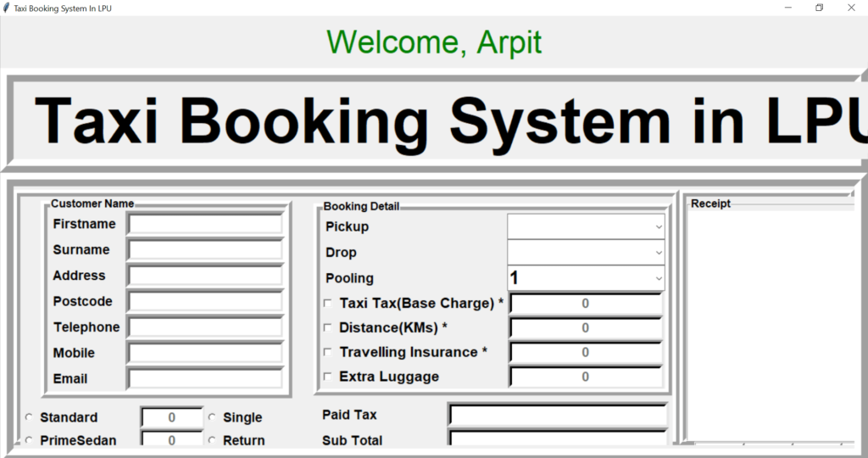Screen dimensions: 868x458
Task: Focus the Address text box
Action: (x=205, y=276)
